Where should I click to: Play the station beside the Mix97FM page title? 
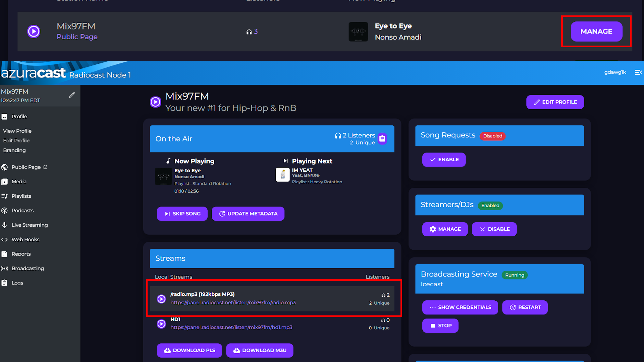155,102
